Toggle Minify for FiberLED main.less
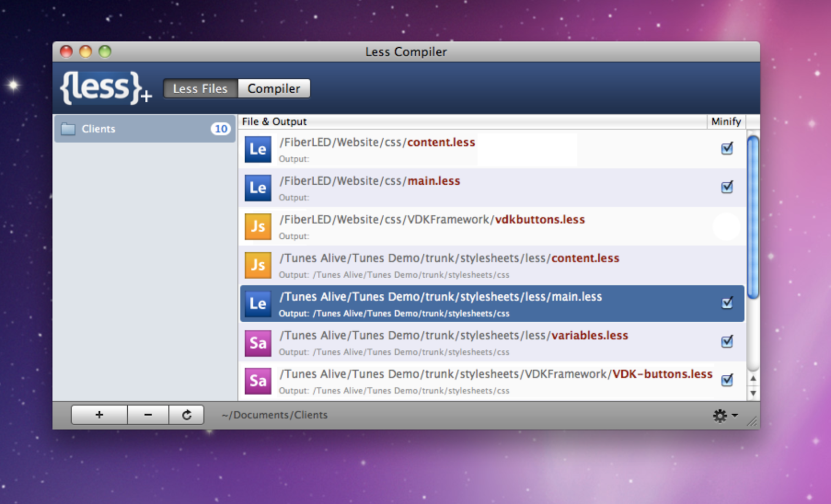The image size is (831, 504). pos(727,187)
